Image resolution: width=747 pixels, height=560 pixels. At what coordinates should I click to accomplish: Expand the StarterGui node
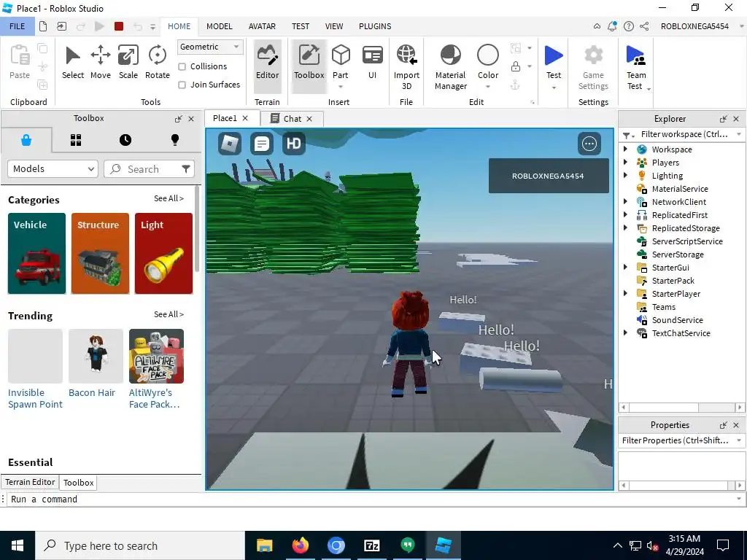tap(625, 268)
